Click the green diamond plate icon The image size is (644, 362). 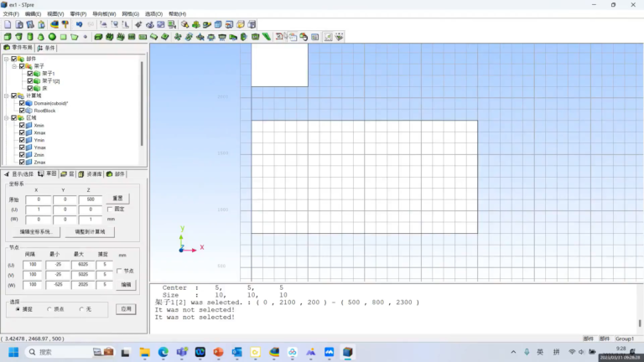point(165,37)
